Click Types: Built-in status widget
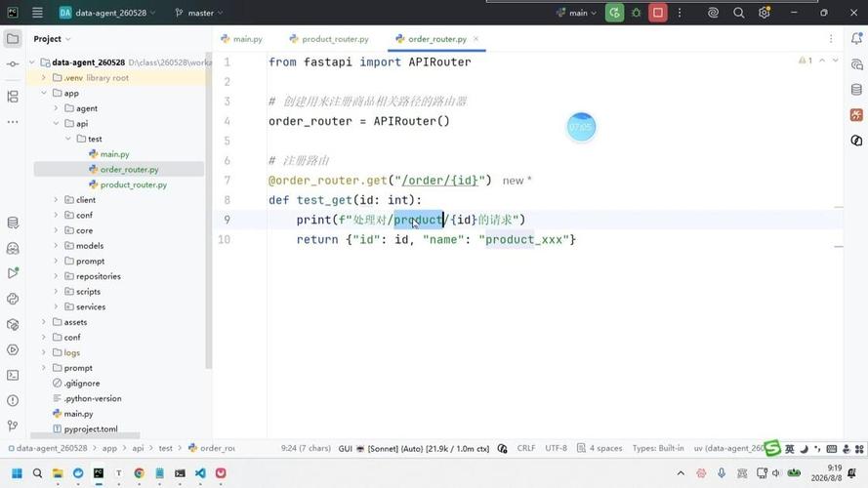 (658, 448)
